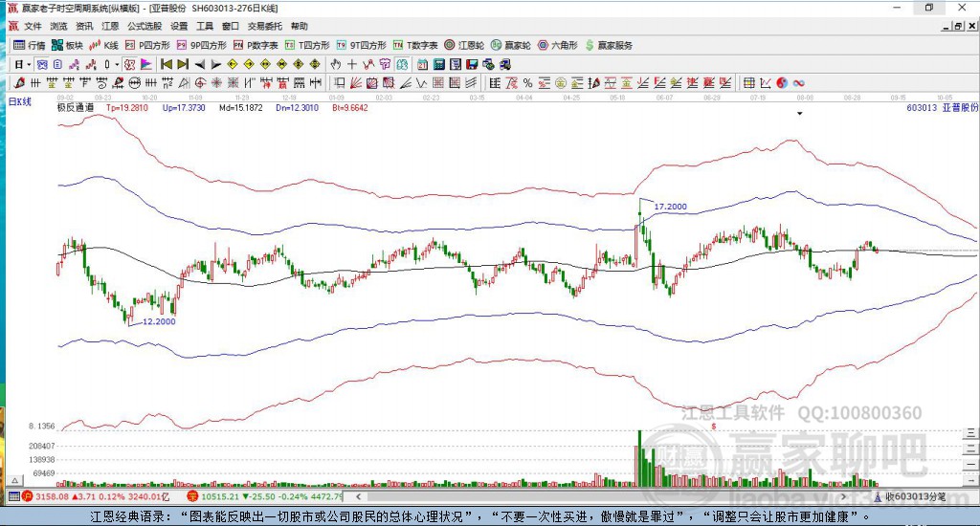Click the Md=15.1872 value
Screen dimensions: 980x526
pos(240,107)
